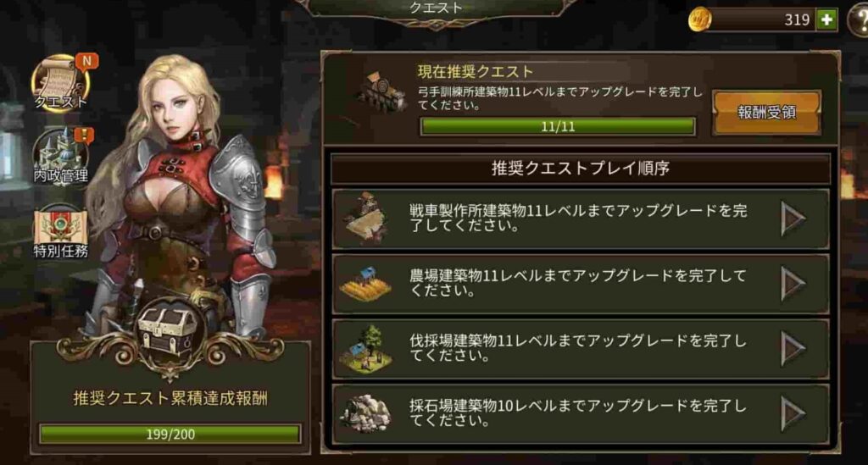
Task: Go to 伐採場 quest via arrow
Action: point(793,348)
